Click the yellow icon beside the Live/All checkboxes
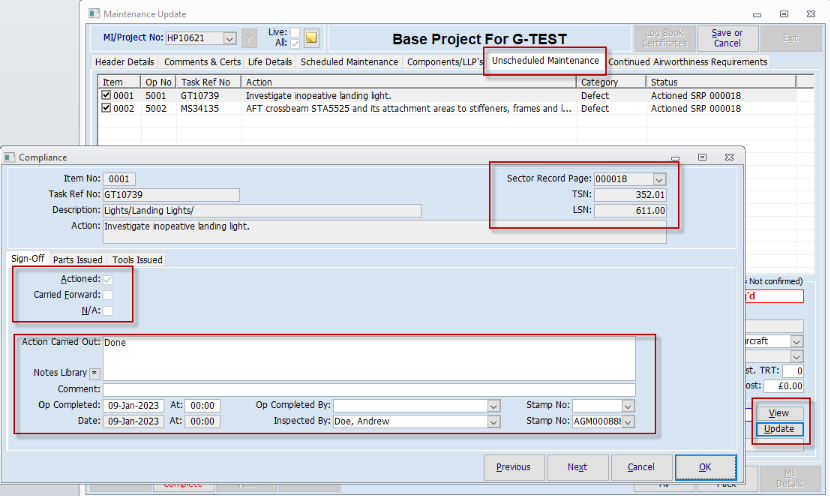Image resolution: width=830 pixels, height=496 pixels. click(311, 38)
